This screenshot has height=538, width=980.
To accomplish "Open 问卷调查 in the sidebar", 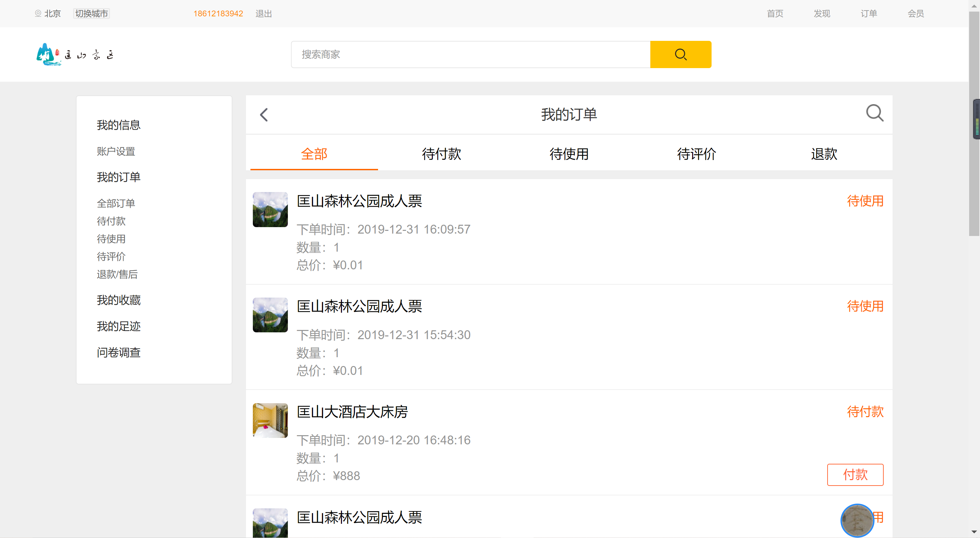I will (x=118, y=352).
